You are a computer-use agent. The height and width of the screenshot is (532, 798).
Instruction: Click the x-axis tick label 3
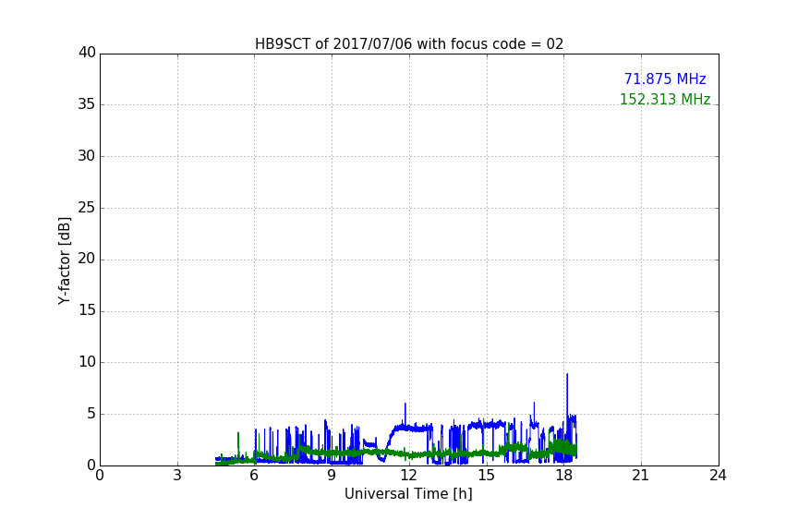pos(177,476)
